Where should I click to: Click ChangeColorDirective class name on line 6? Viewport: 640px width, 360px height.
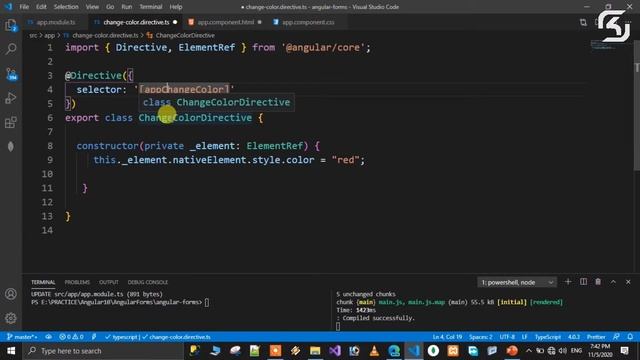tap(195, 118)
